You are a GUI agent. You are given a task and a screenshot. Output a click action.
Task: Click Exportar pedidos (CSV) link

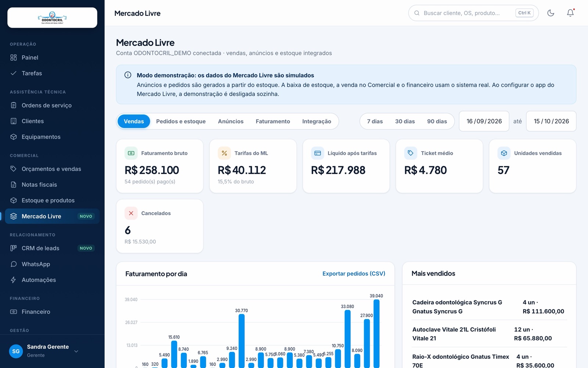pos(354,273)
